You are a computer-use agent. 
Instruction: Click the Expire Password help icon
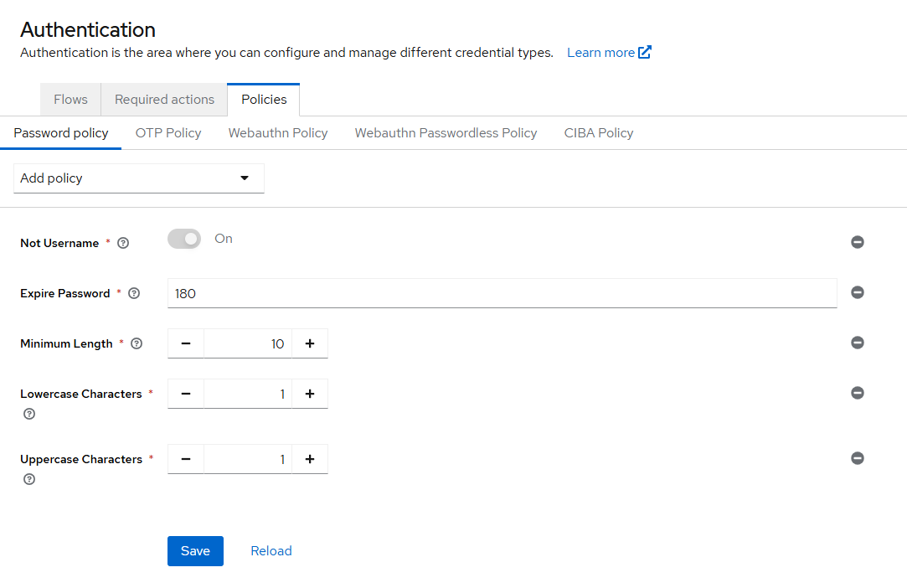(x=134, y=293)
